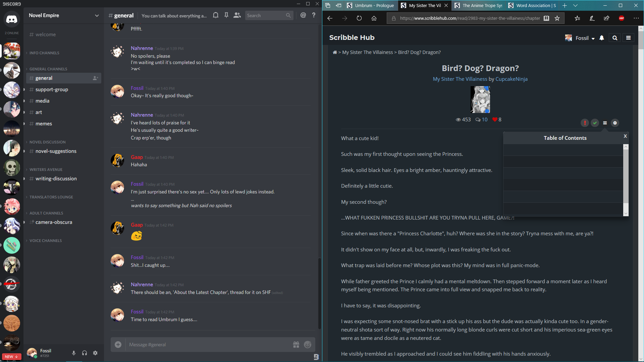Image resolution: width=644 pixels, height=362 pixels.
Task: Open the My Sister The Villainess novel link
Action: (x=460, y=79)
